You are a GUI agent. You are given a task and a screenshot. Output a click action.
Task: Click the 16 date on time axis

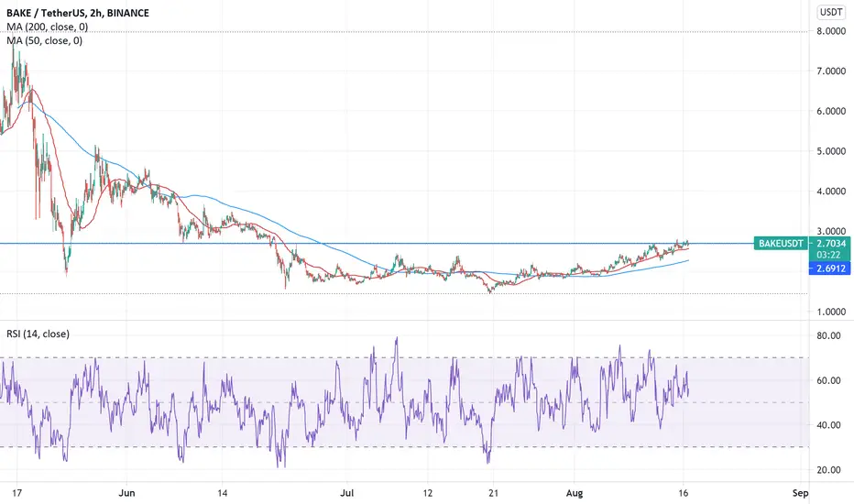coord(683,493)
